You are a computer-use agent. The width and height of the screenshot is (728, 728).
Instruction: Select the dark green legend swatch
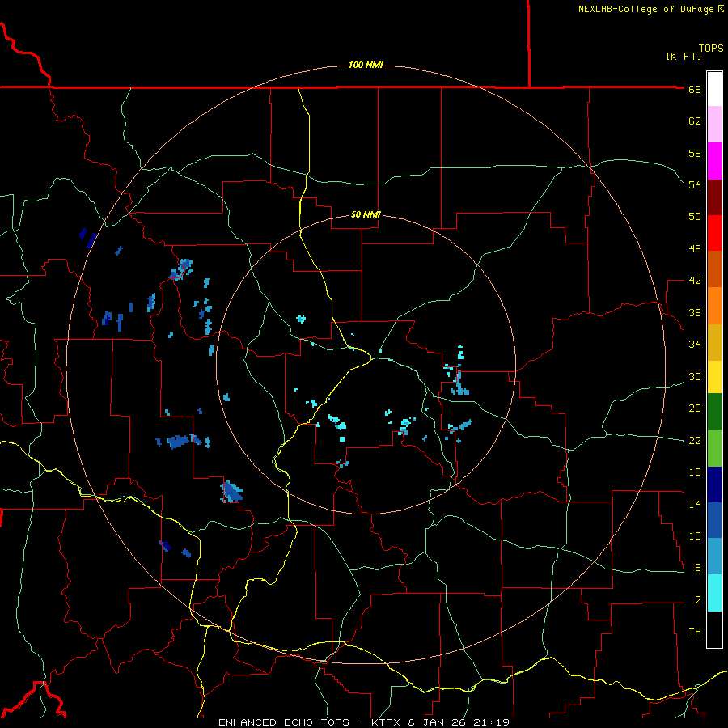pyautogui.click(x=714, y=412)
